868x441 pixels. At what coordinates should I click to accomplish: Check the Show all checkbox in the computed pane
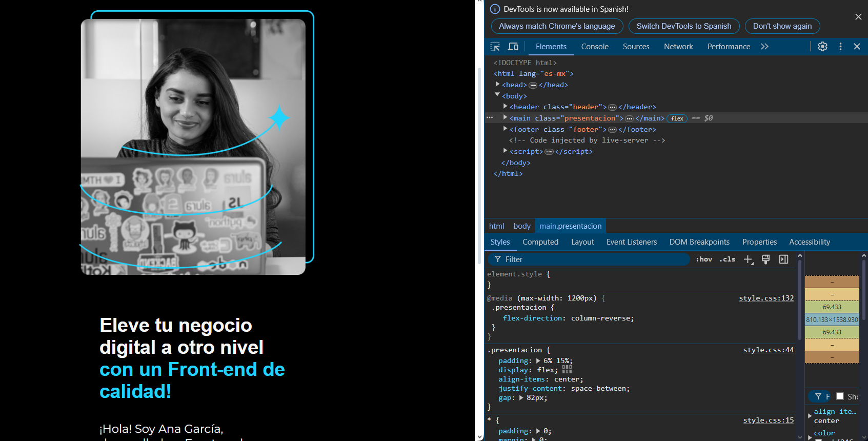840,396
